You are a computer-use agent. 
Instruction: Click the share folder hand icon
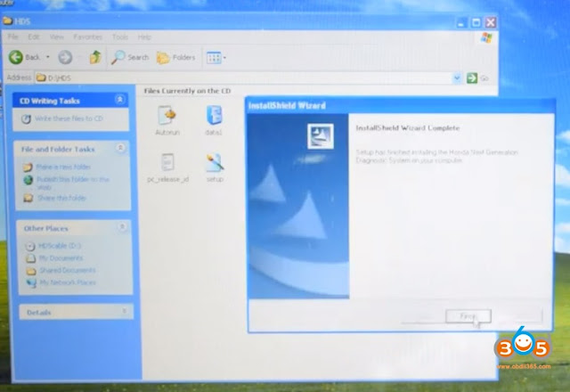pyautogui.click(x=28, y=198)
